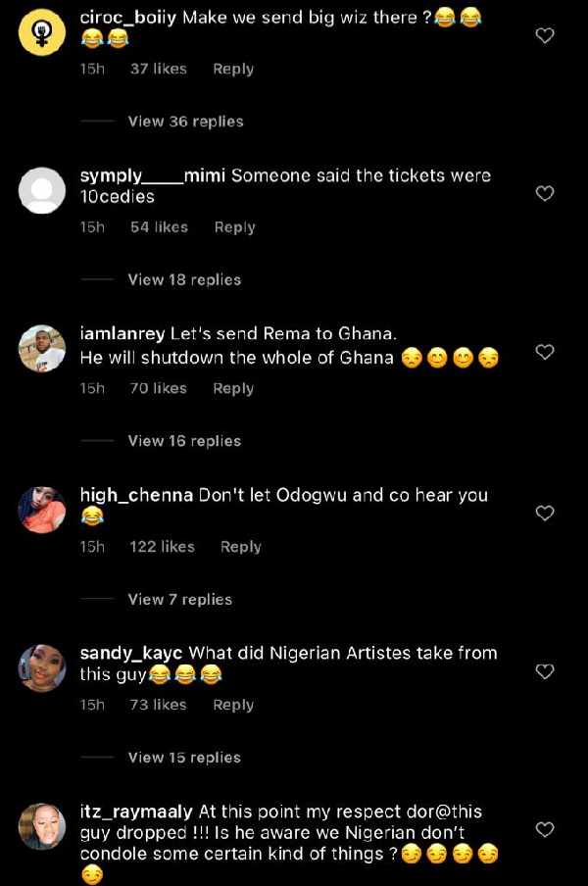Open itz_raymaaly's avatar

click(41, 827)
